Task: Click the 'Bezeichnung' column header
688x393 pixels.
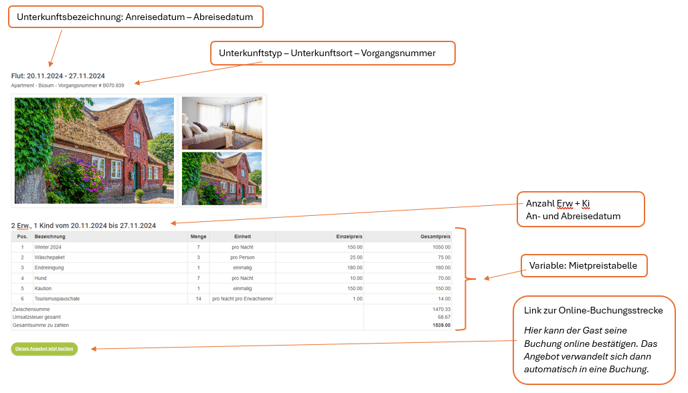Action: (50, 236)
